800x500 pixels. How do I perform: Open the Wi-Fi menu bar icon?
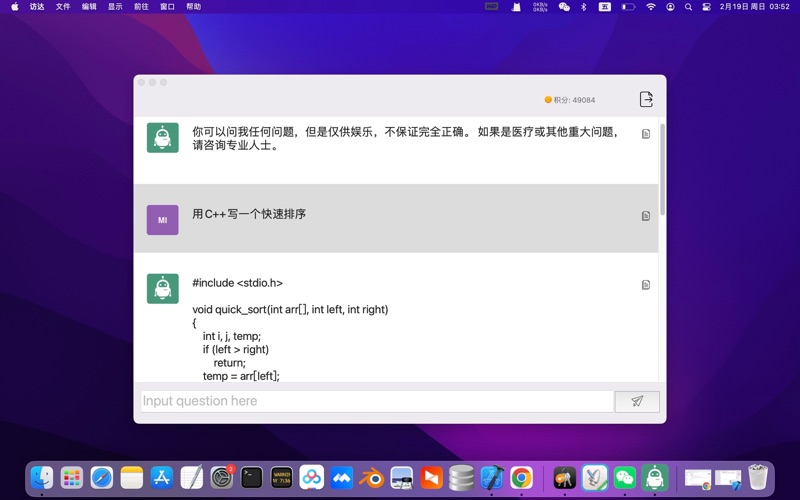click(x=651, y=7)
